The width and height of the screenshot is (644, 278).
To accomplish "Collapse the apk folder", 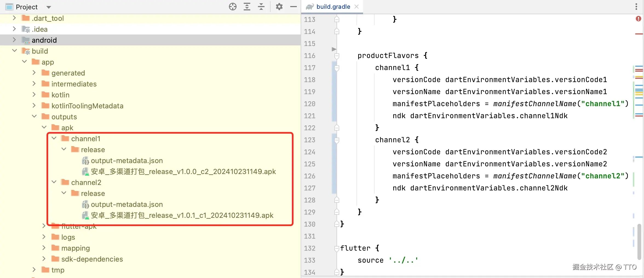I will point(44,128).
